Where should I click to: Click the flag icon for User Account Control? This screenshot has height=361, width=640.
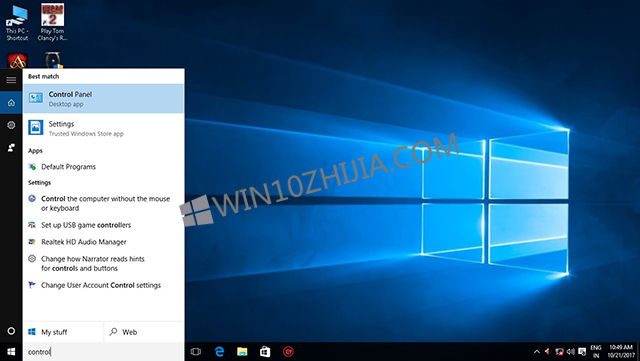32,285
